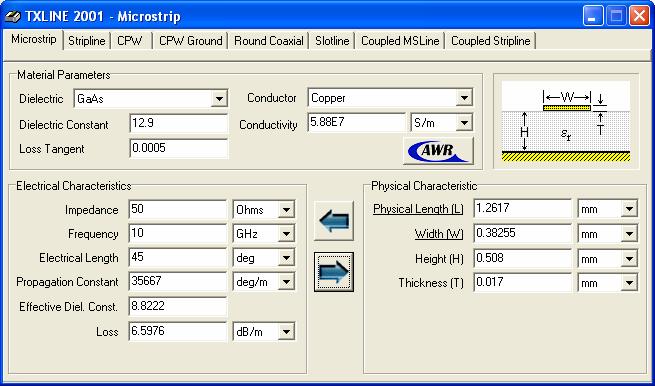Image resolution: width=655 pixels, height=386 pixels.
Task: Click the microstrip cross-section diagram
Action: pos(566,122)
